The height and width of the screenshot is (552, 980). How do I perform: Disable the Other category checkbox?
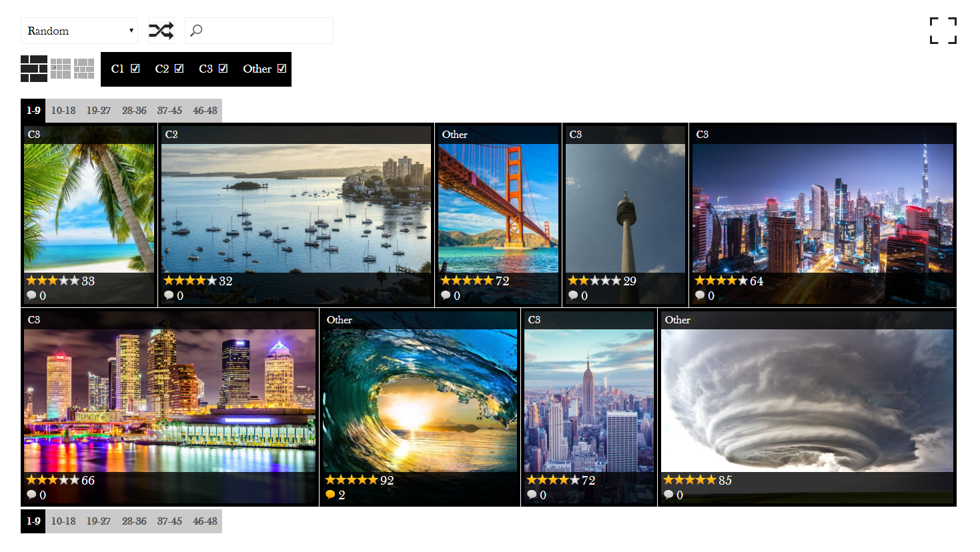[x=282, y=69]
